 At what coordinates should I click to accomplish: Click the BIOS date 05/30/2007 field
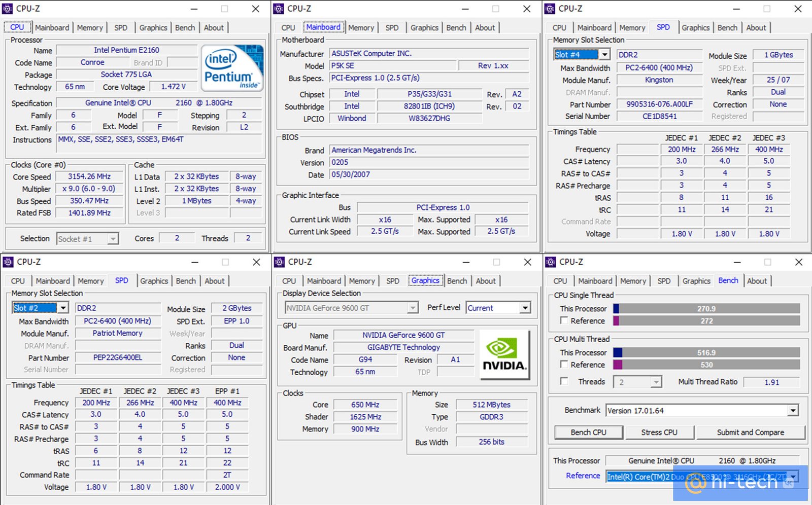429,174
